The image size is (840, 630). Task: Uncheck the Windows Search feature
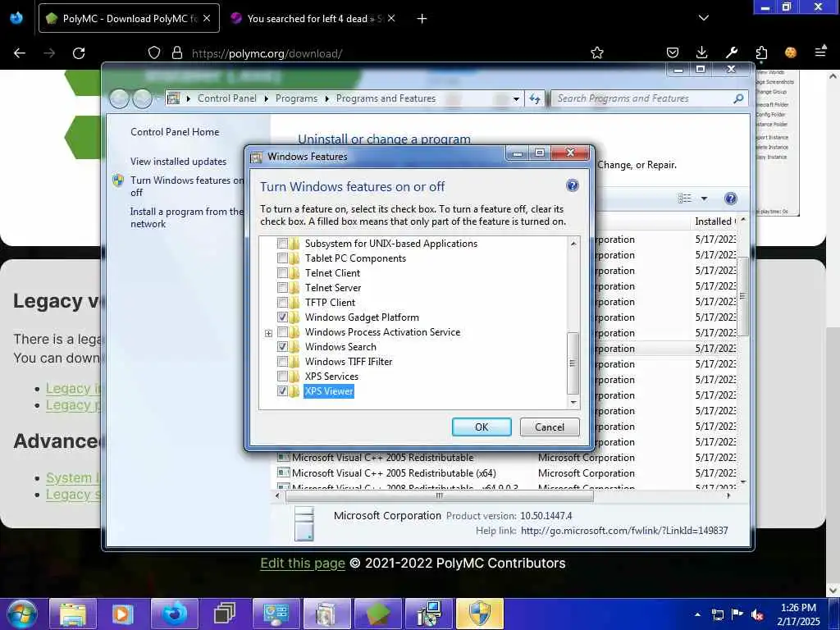tap(282, 347)
